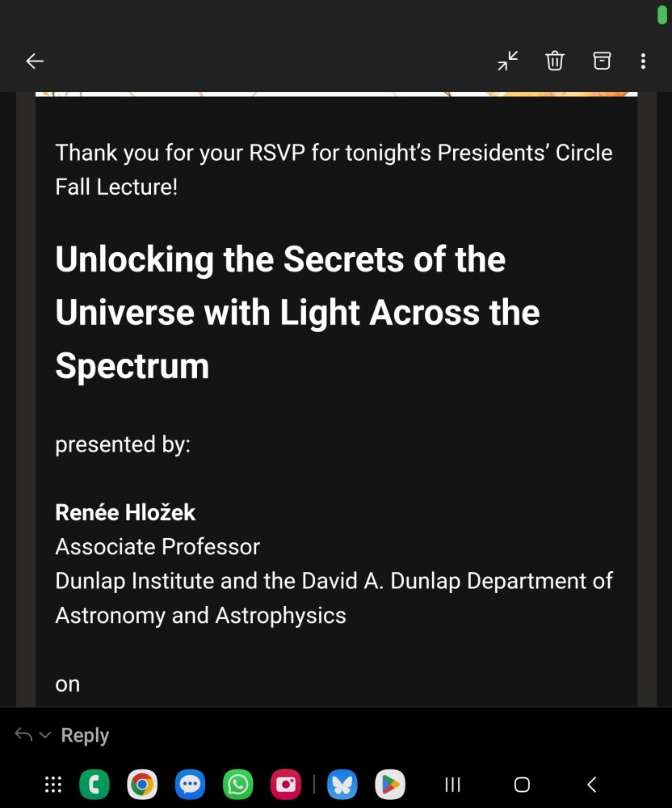Screen dimensions: 672x808
Task: Launch the green Phone app
Action: 94,785
